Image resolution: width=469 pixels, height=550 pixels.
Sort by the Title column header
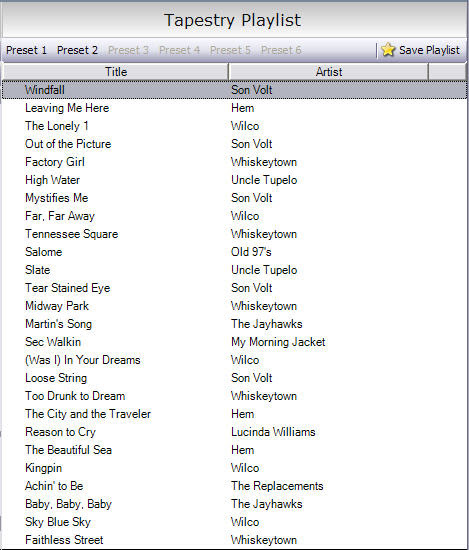[x=116, y=72]
